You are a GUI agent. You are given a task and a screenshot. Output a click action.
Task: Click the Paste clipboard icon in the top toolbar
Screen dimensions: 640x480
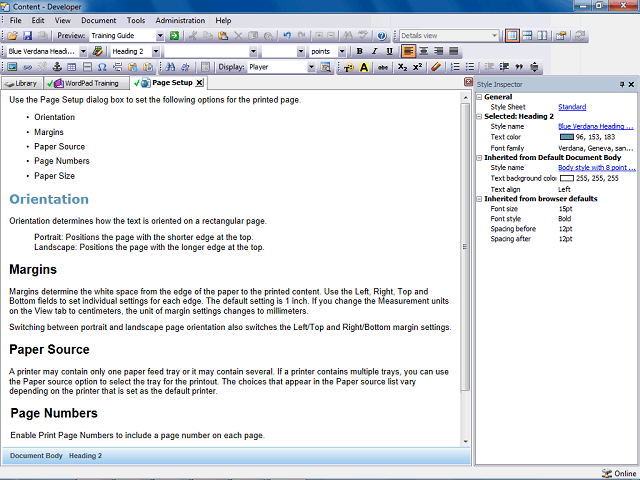pyautogui.click(x=223, y=36)
